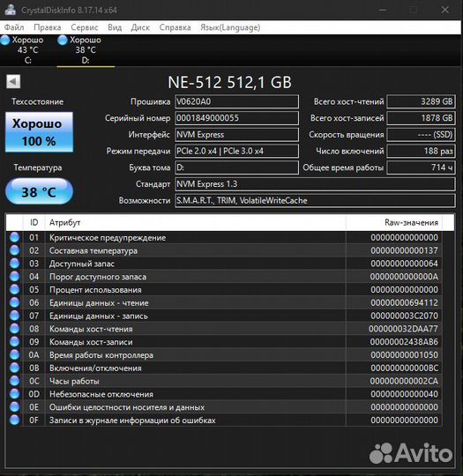Click the CrystalDiskInfo title bar app icon

(x=10, y=10)
